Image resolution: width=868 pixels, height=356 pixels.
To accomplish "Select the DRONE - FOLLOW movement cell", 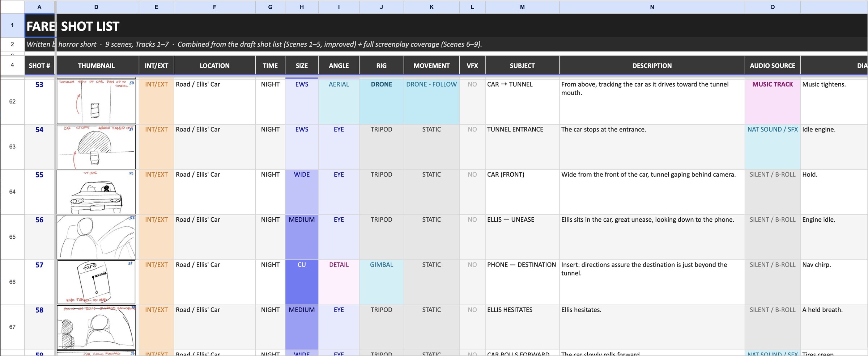I will click(x=431, y=101).
